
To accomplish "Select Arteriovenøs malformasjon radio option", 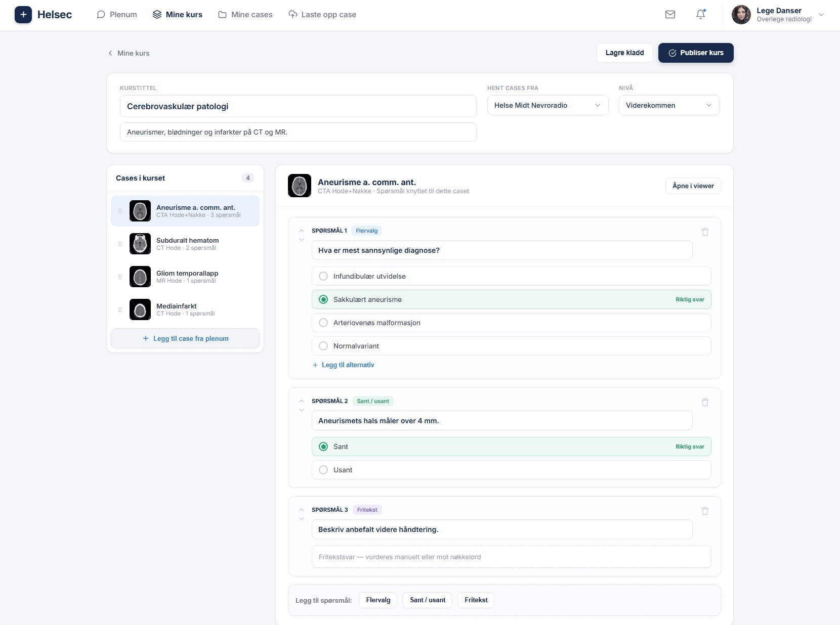I will click(x=323, y=323).
